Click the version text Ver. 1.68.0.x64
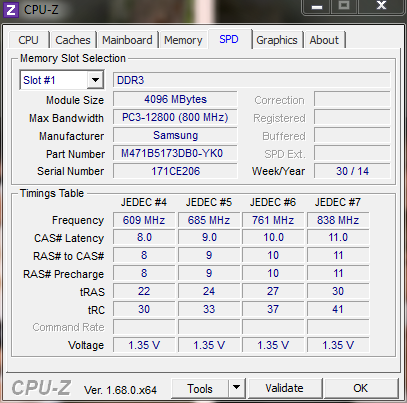Image resolution: width=407 pixels, height=403 pixels. click(120, 390)
